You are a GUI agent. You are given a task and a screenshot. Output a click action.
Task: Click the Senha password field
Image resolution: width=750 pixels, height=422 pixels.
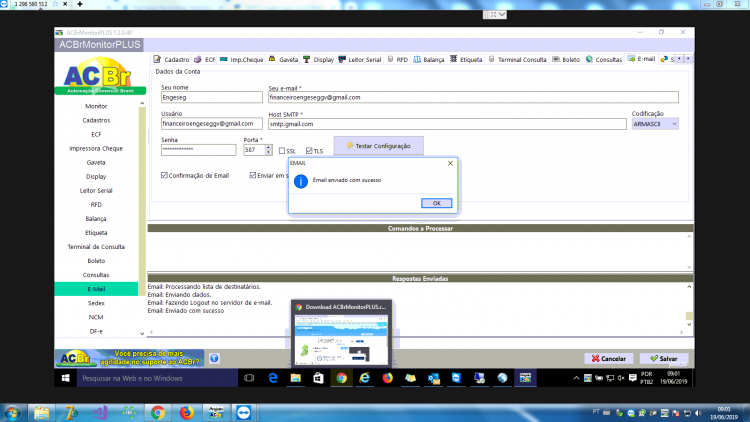tap(199, 150)
